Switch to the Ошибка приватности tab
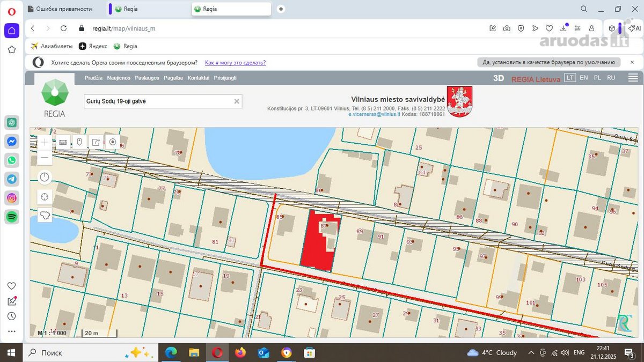This screenshot has height=362, width=644. coord(63,9)
